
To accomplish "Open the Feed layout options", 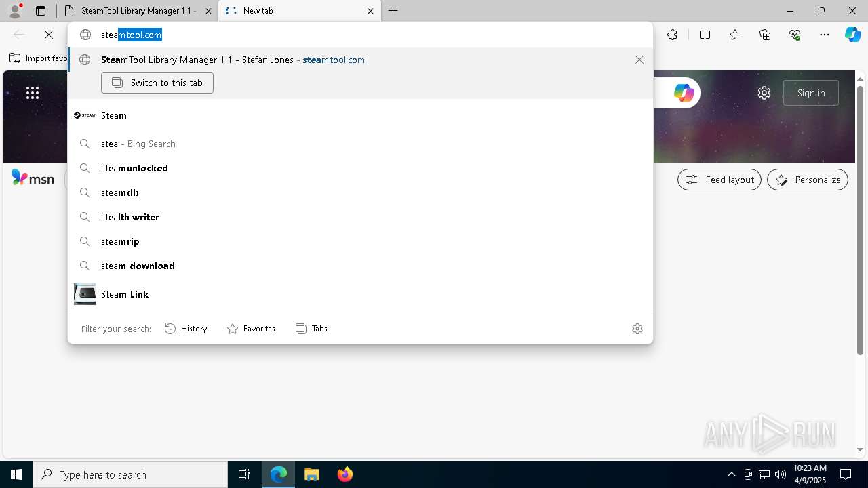I will coord(719,180).
